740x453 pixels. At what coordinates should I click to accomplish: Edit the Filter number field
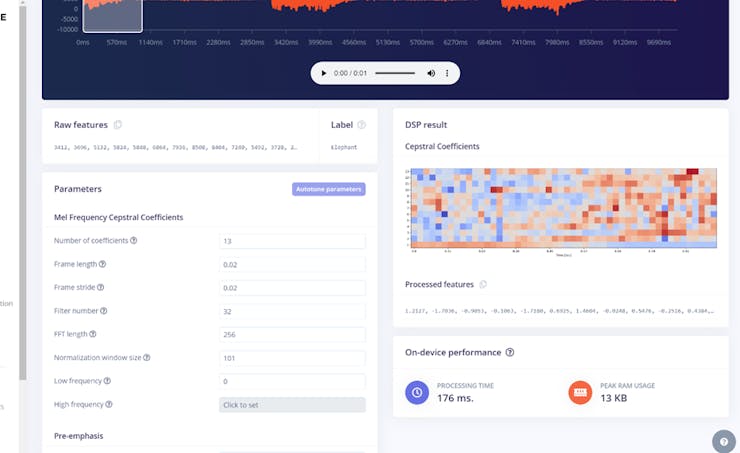[x=292, y=311]
